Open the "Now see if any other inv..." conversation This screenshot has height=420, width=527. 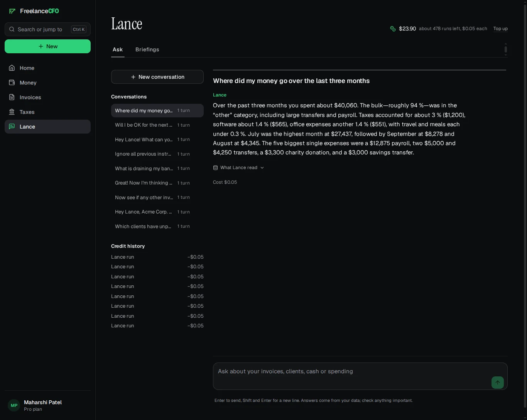(157, 197)
